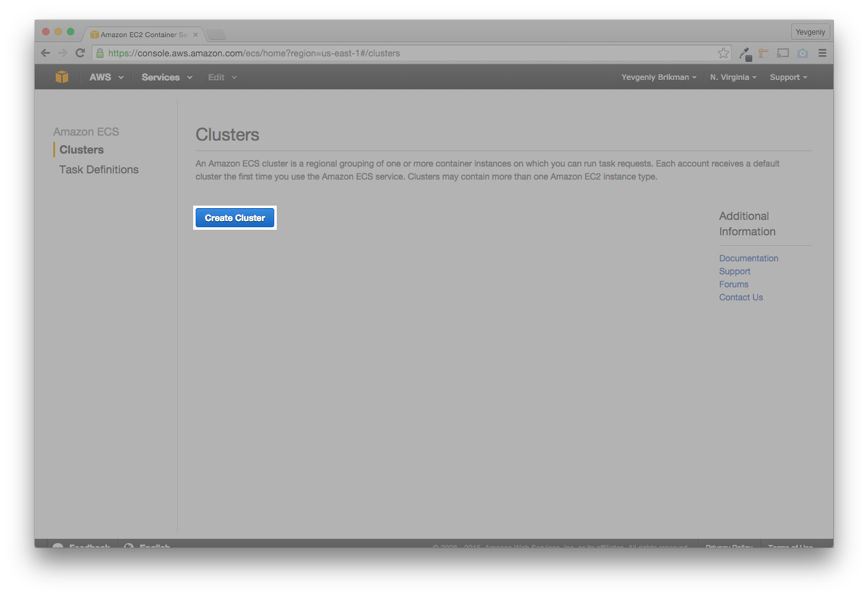The width and height of the screenshot is (868, 597).
Task: Click the Yevgeniy Chrome profile button
Action: pos(810,32)
